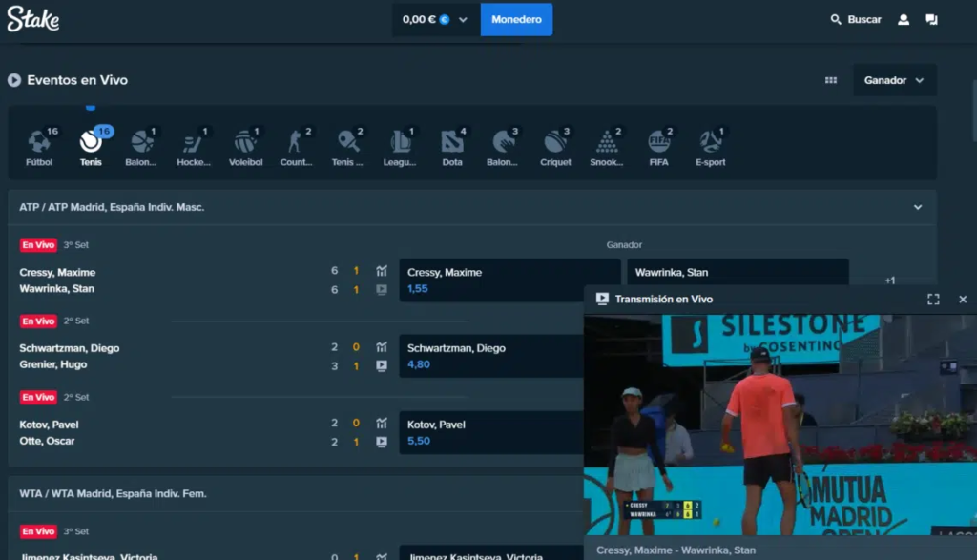Screen dimensions: 977x560
Task: Select the Dota sport tab
Action: (x=452, y=147)
